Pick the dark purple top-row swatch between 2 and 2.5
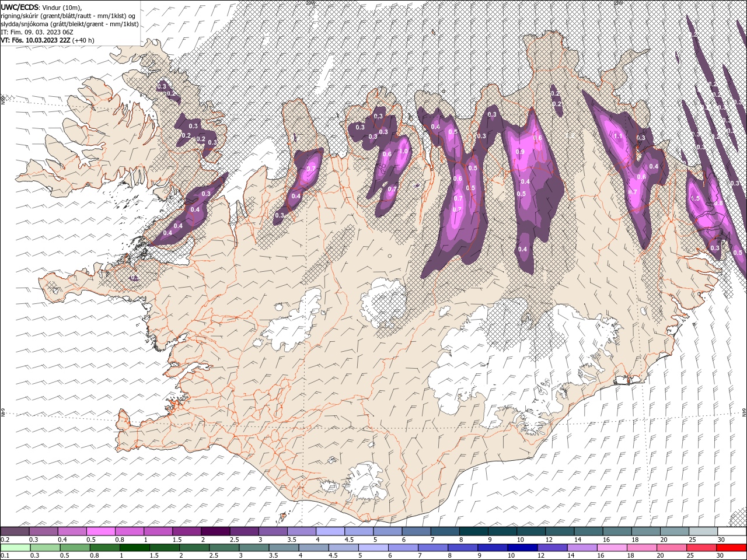The width and height of the screenshot is (747, 560). pos(215,531)
